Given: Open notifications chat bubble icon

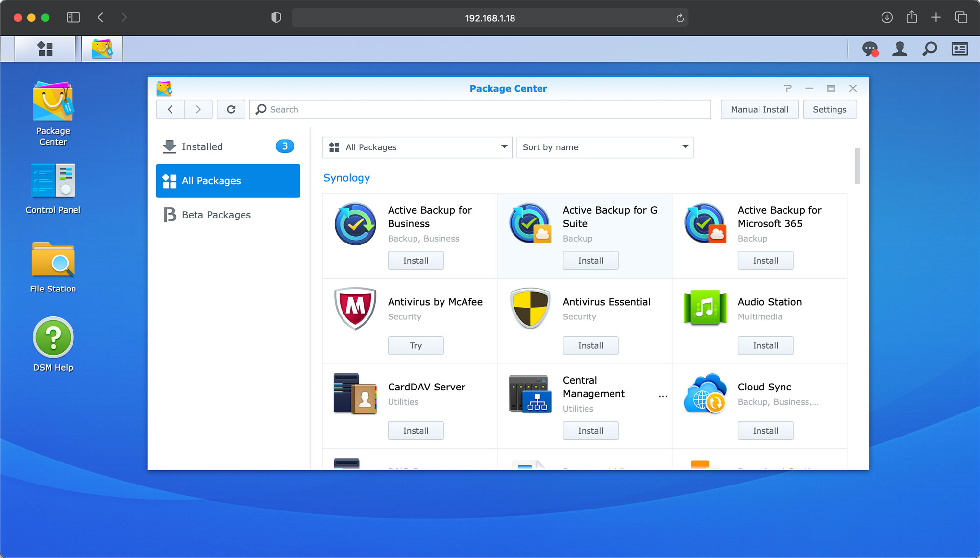Looking at the screenshot, I should [870, 49].
